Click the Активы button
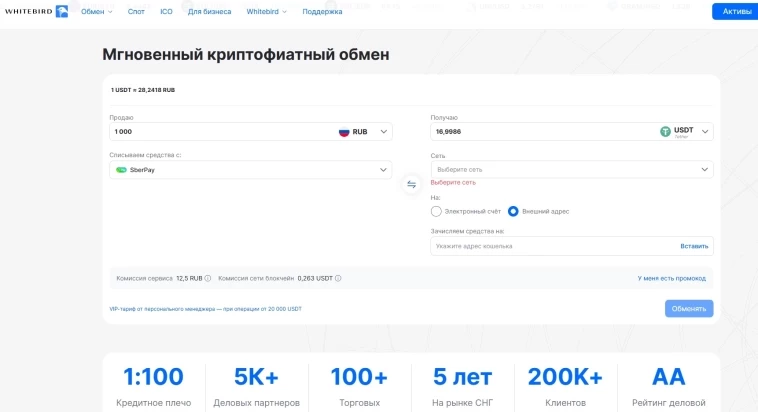 [735, 12]
